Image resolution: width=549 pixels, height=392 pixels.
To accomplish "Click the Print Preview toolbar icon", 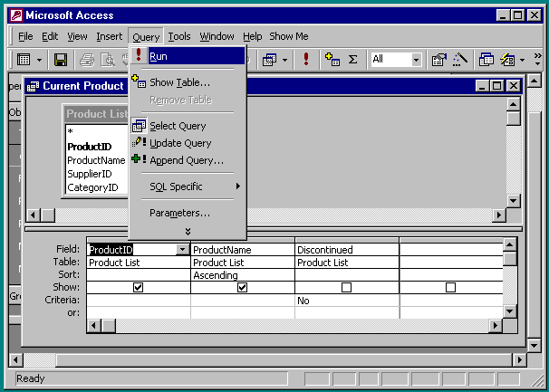I will (108, 60).
